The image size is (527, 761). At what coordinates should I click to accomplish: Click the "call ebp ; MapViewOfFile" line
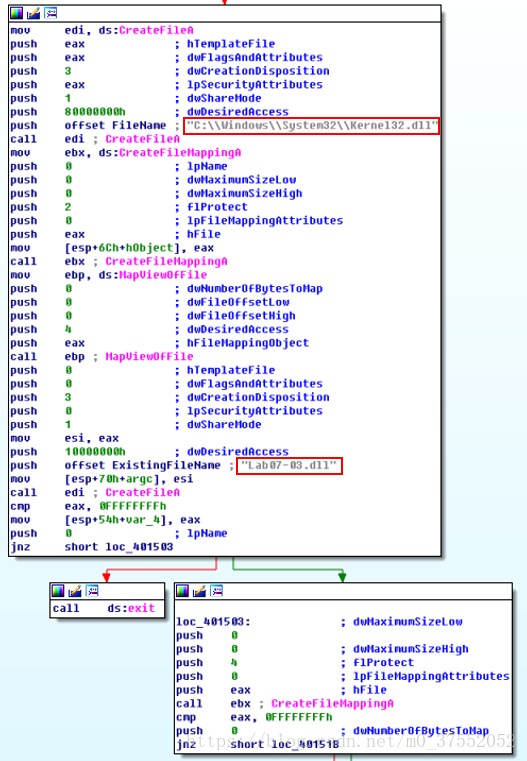point(102,356)
